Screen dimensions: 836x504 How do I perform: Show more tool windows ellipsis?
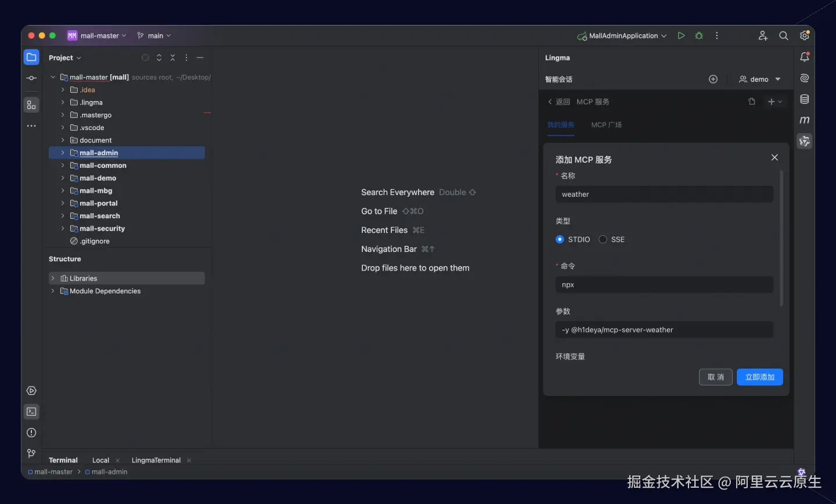pyautogui.click(x=31, y=125)
